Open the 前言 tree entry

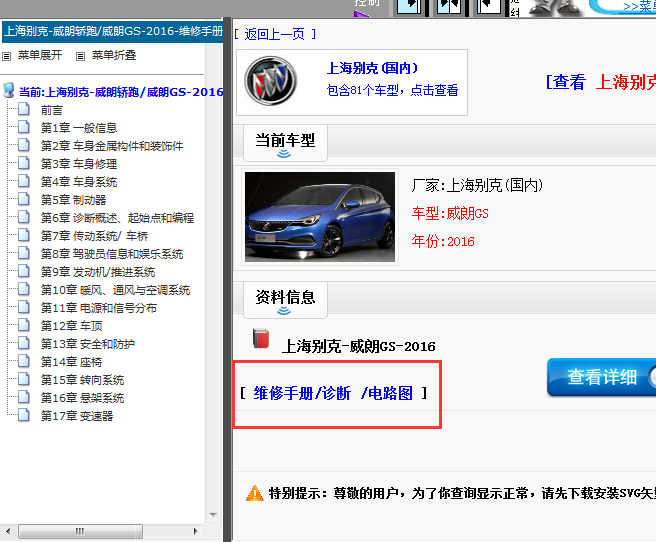51,110
